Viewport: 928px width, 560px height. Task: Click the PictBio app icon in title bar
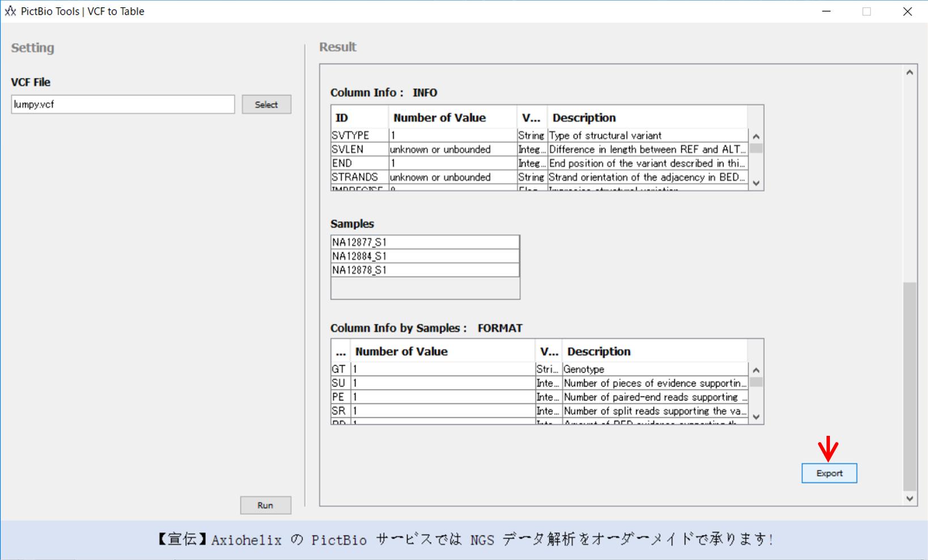10,11
